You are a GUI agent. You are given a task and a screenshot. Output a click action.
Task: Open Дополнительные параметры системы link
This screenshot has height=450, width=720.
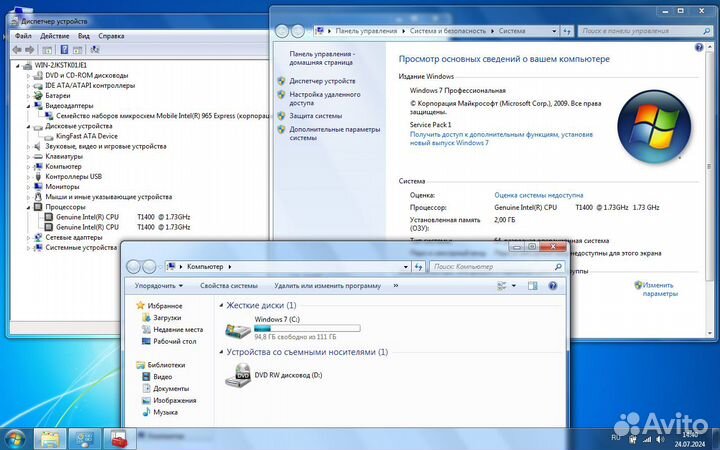[334, 134]
